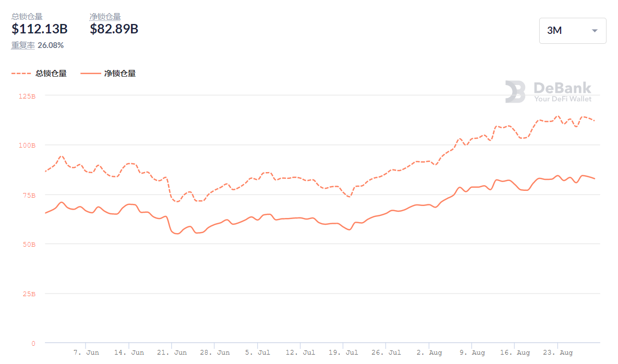Click the 19. Jul axis label
The height and width of the screenshot is (364, 618).
[343, 353]
